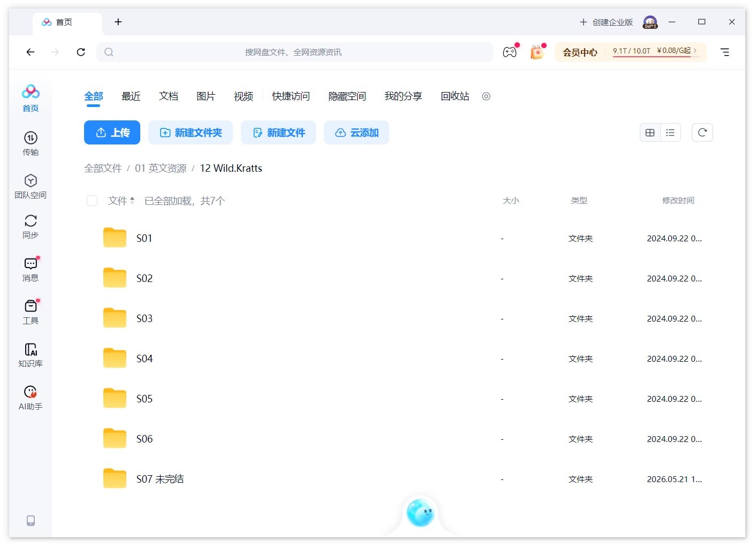Open the 工具 tools section
The height and width of the screenshot is (549, 756).
31,312
